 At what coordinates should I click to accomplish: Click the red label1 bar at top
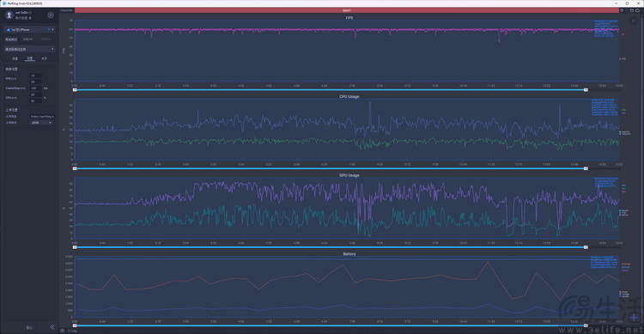click(347, 10)
